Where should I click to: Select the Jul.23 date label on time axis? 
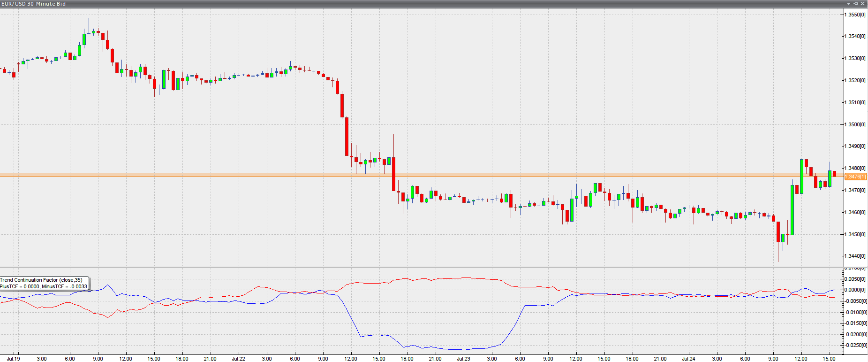click(x=463, y=359)
